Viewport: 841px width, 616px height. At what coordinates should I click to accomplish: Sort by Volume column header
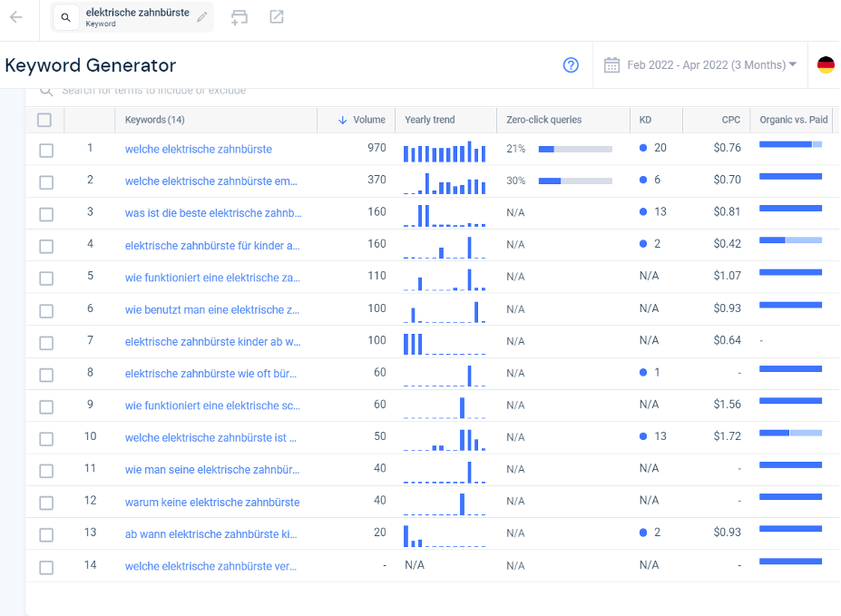click(369, 120)
